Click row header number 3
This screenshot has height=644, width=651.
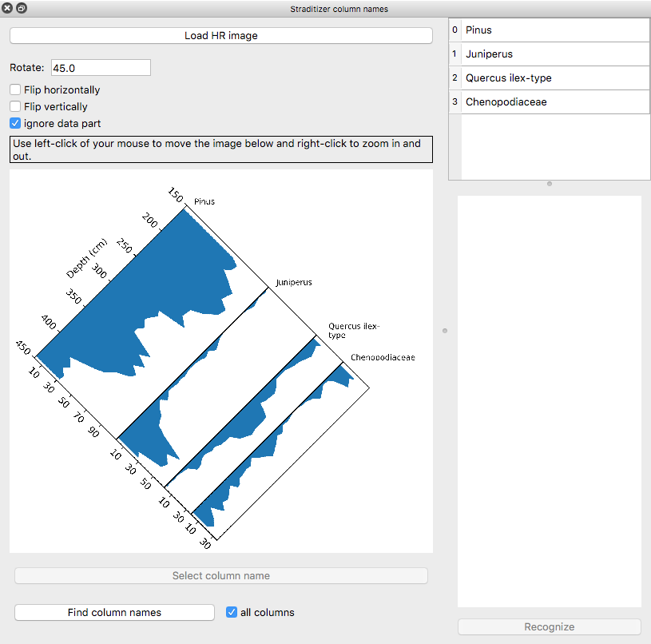pyautogui.click(x=455, y=102)
